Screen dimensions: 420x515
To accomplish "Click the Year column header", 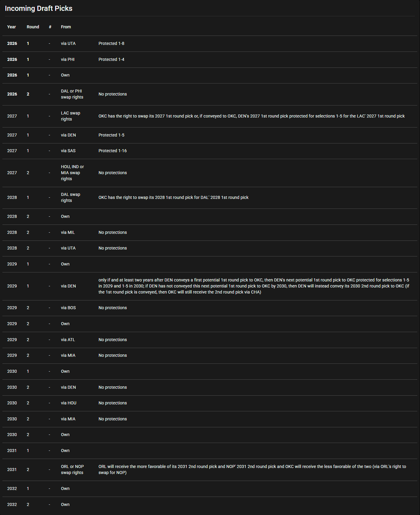I will (x=11, y=27).
